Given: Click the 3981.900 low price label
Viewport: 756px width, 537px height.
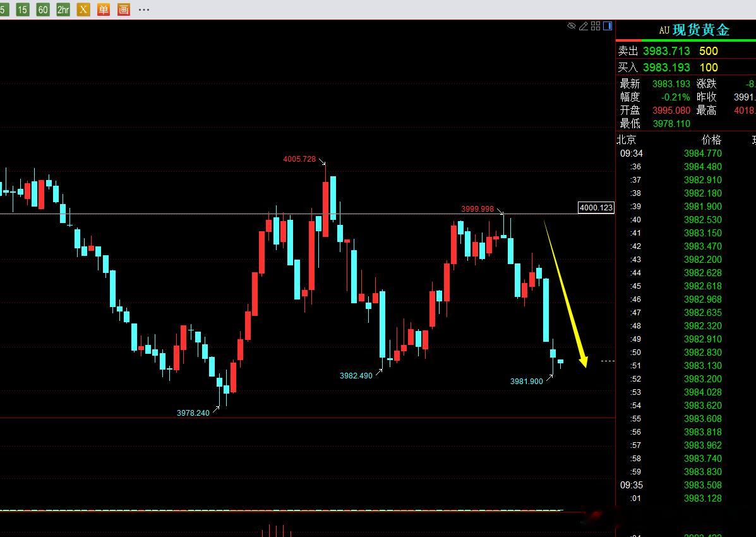Looking at the screenshot, I should 527,381.
